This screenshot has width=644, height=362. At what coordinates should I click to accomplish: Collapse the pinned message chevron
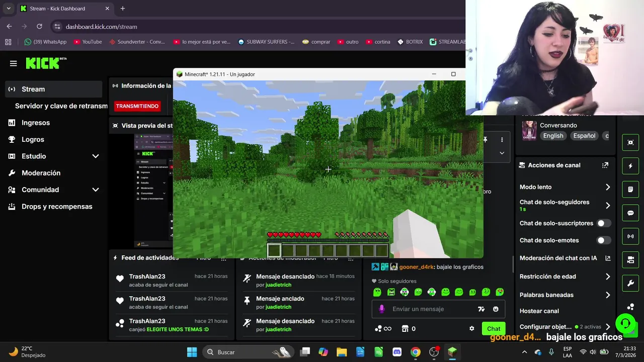(x=502, y=153)
